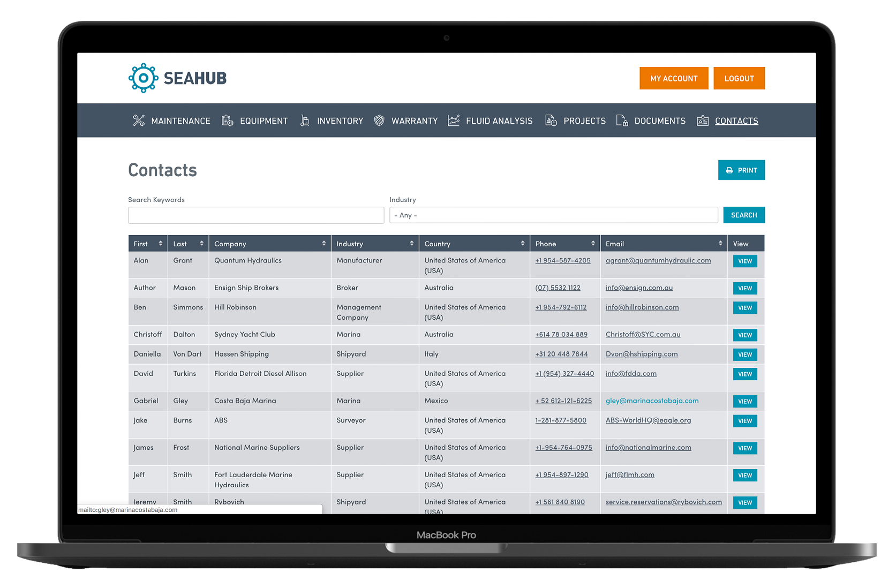Open the Projects section
The width and height of the screenshot is (896, 588).
coord(584,121)
